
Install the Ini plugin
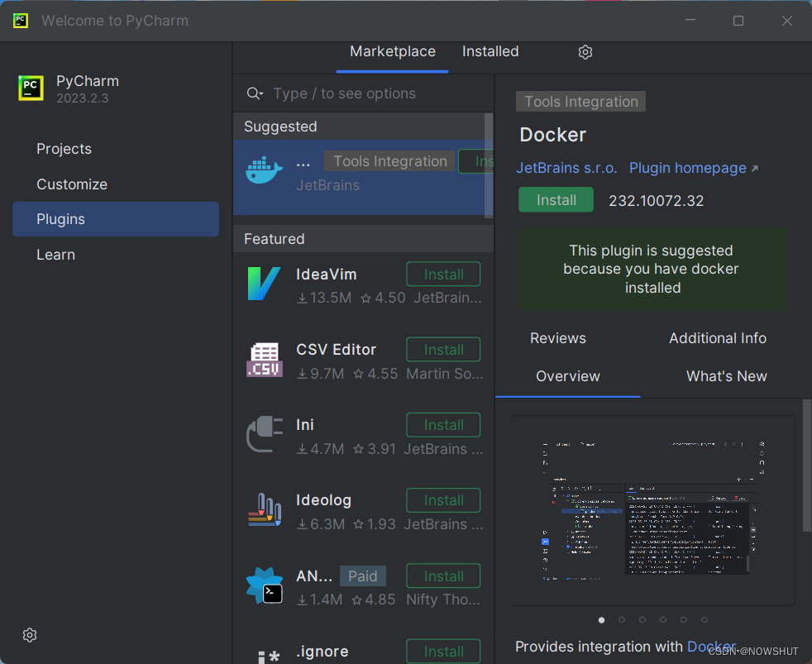tap(443, 425)
